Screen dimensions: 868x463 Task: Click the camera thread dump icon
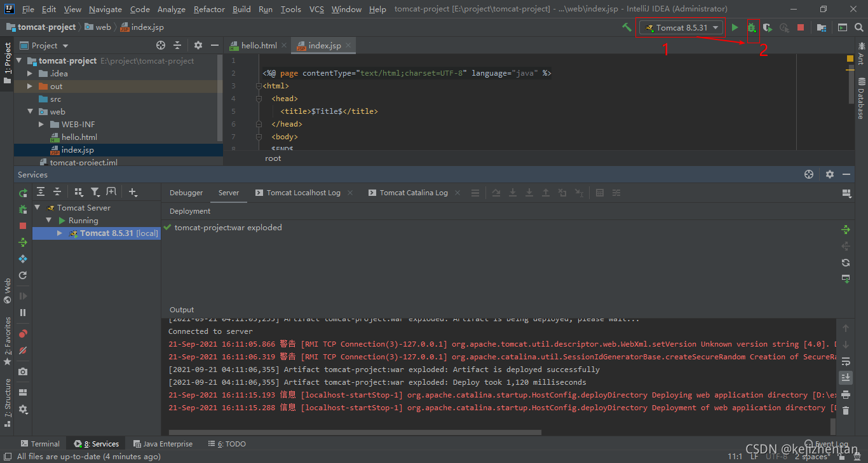point(23,371)
